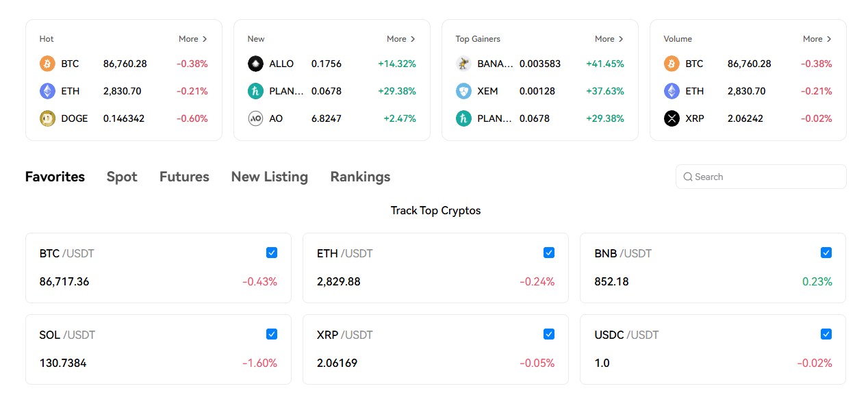Disable the ETH/USDT checkbox
Viewport: 868px width, 397px height.
click(x=549, y=253)
